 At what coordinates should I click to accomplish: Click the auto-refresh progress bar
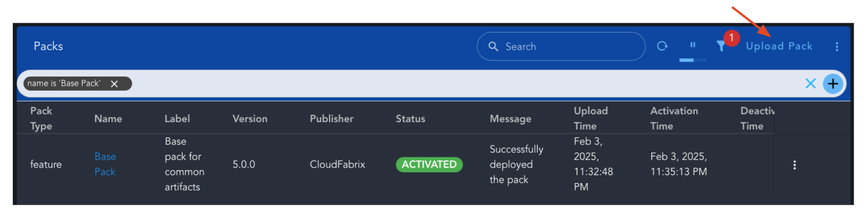tap(693, 60)
